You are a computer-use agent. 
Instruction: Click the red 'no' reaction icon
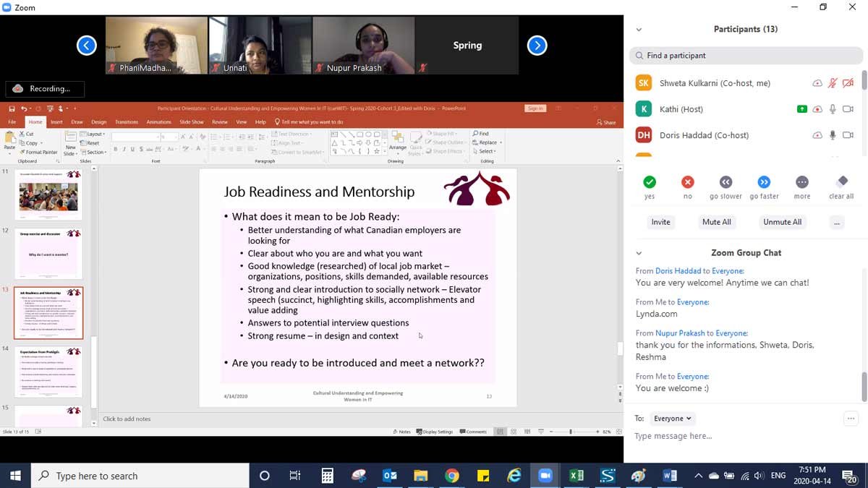[688, 182]
